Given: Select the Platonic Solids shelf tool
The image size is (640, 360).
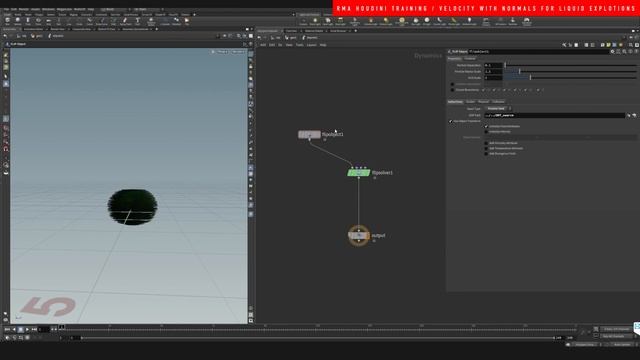Looking at the screenshot, I should point(151,21).
